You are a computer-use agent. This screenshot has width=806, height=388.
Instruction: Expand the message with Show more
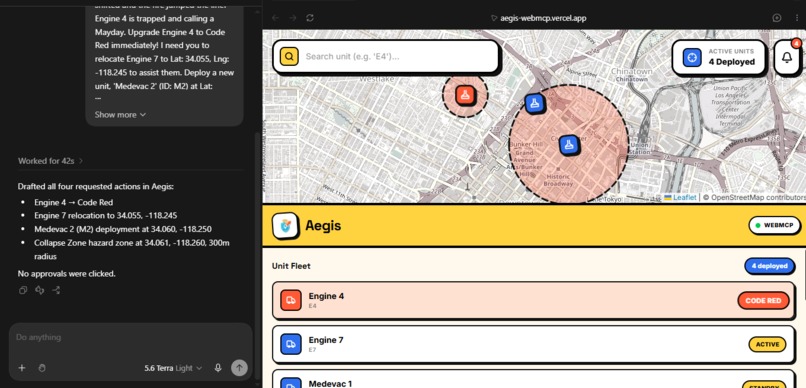120,115
